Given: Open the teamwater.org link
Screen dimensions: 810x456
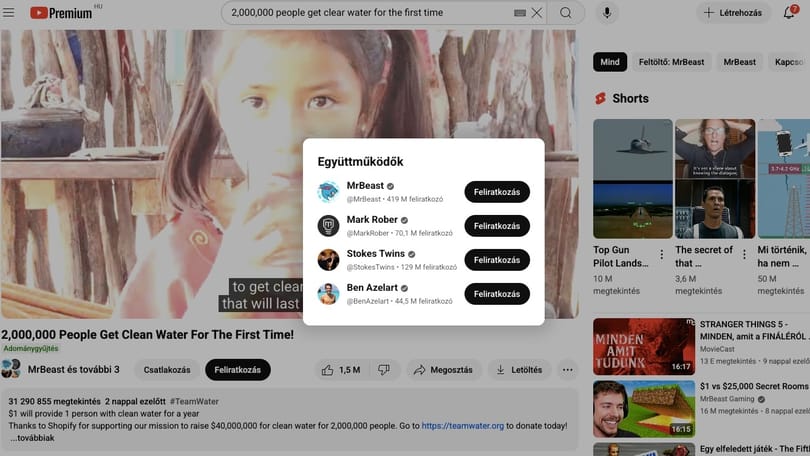Looking at the screenshot, I should 462,426.
